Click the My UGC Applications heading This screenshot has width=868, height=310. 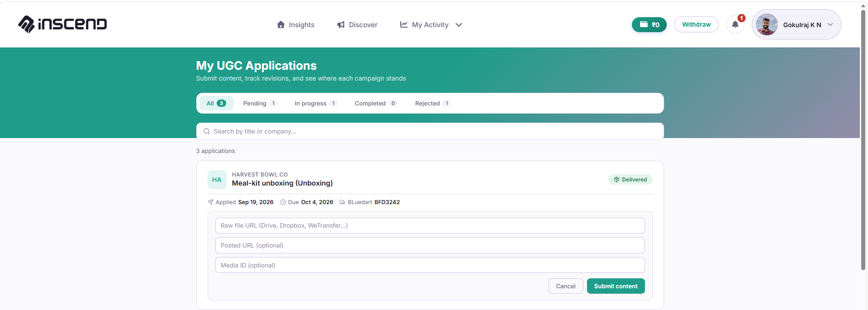pyautogui.click(x=257, y=66)
